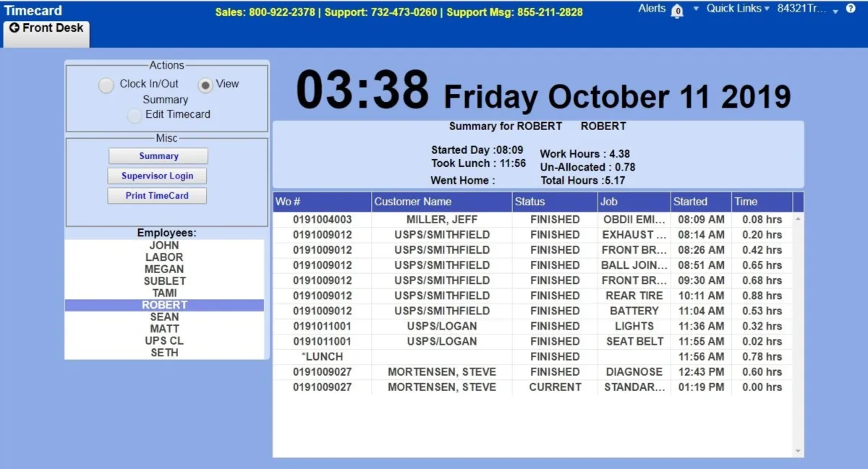Click the BALL JOIN... job cell
The height and width of the screenshot is (469, 868).
pyautogui.click(x=634, y=265)
